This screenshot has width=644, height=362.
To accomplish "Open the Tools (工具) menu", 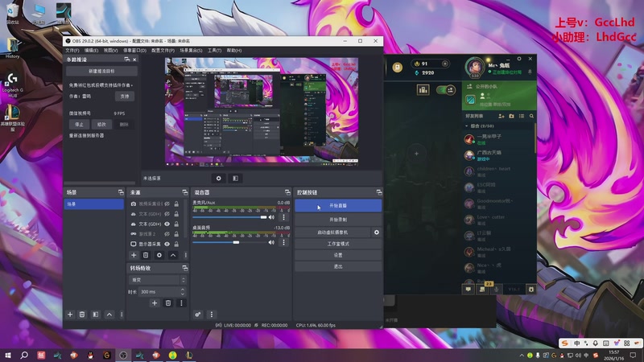I will 214,51.
